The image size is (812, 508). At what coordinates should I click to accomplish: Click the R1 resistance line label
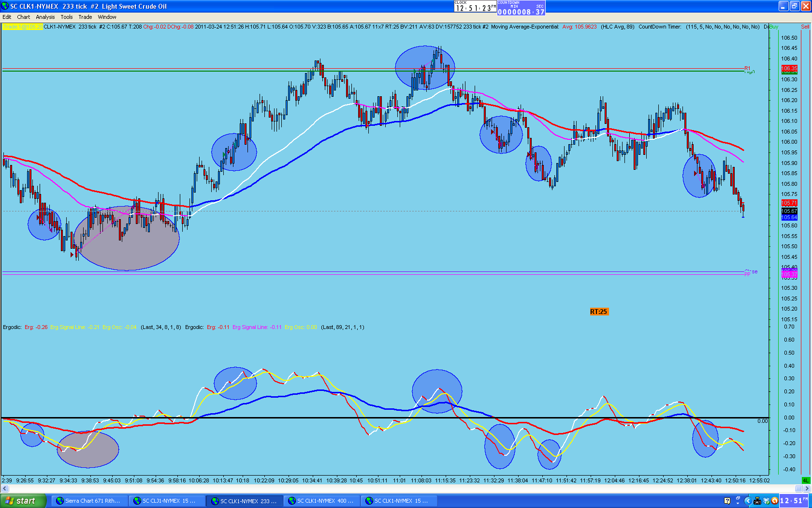pyautogui.click(x=747, y=68)
